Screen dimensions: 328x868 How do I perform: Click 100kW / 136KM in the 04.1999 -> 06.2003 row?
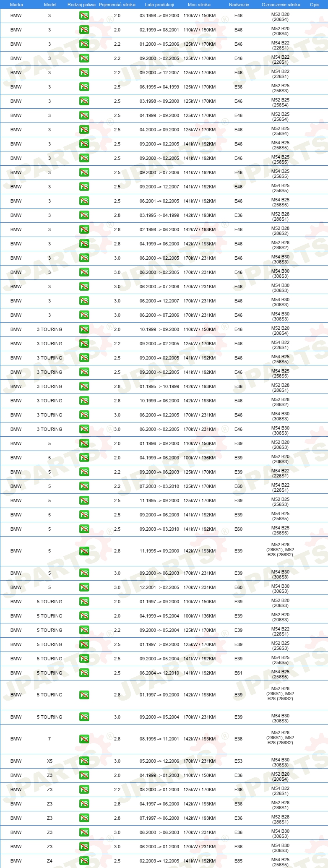click(x=200, y=458)
